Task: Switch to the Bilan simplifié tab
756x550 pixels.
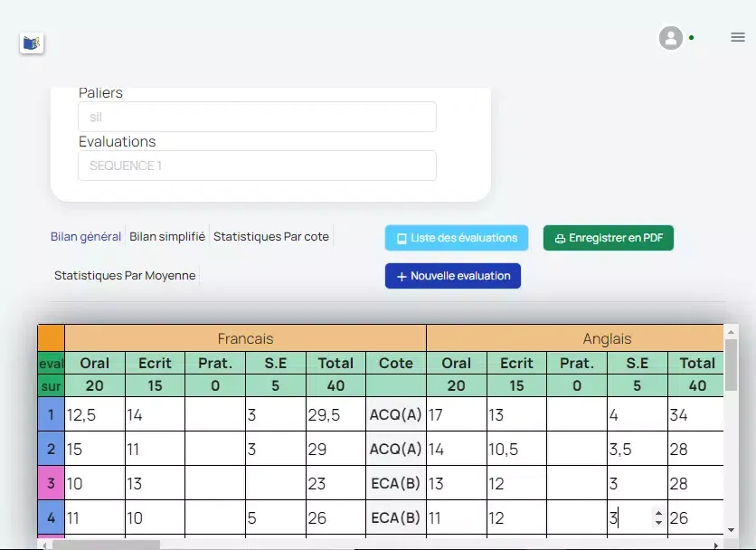Action: tap(167, 236)
